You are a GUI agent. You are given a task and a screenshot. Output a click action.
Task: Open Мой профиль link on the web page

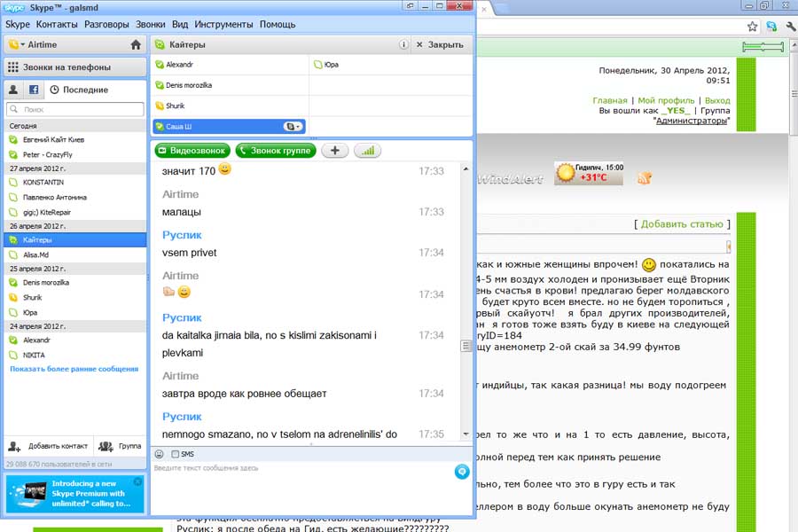[x=666, y=100]
